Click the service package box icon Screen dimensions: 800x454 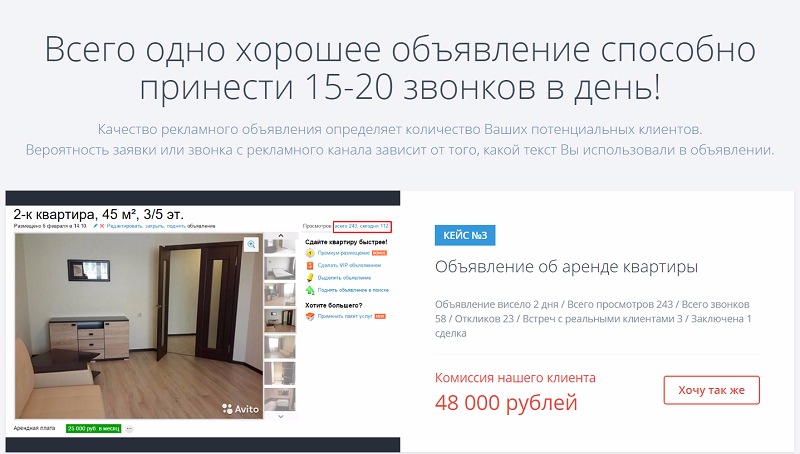(x=310, y=316)
